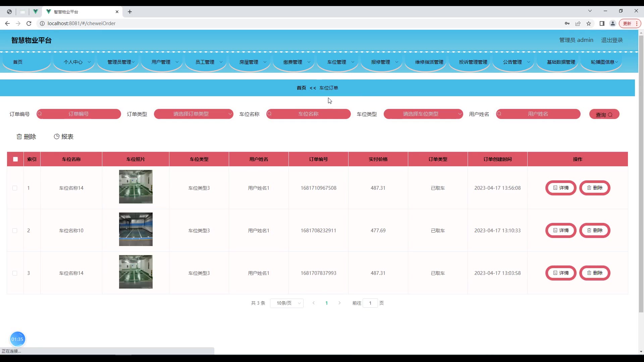Check the checkbox for row 1 (车位名称14)

(x=15, y=188)
